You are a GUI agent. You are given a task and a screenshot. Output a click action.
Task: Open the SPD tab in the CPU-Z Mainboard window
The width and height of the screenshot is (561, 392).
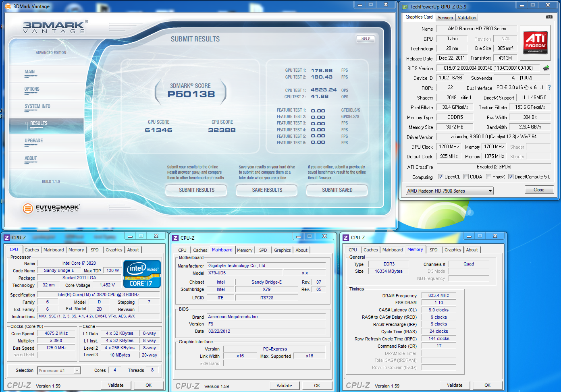coord(263,250)
